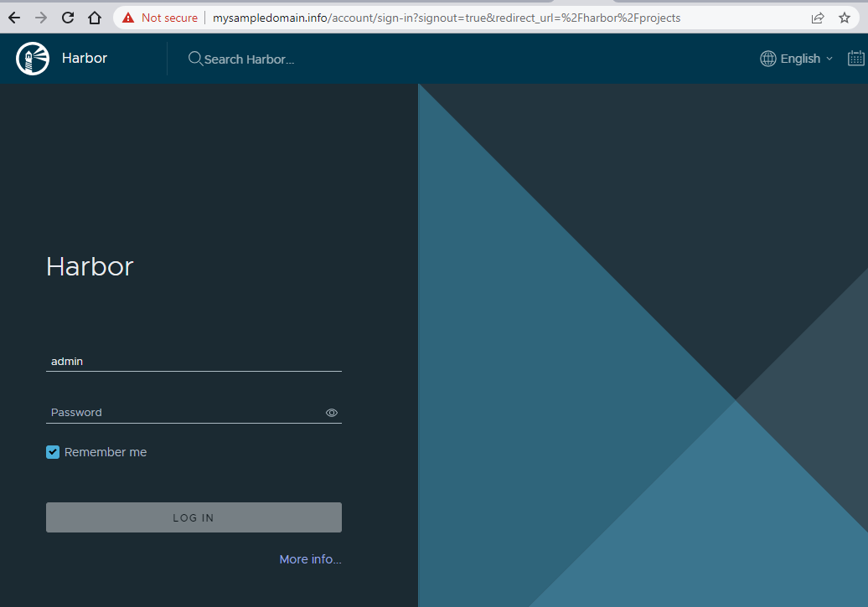Image resolution: width=868 pixels, height=607 pixels.
Task: Click the username field containing admin
Action: [193, 362]
